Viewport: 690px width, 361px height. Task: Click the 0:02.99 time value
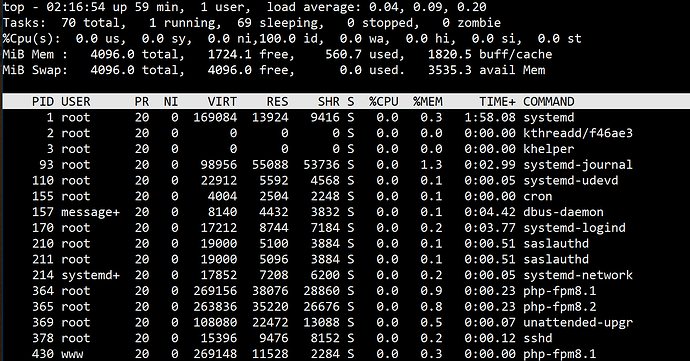pyautogui.click(x=490, y=165)
